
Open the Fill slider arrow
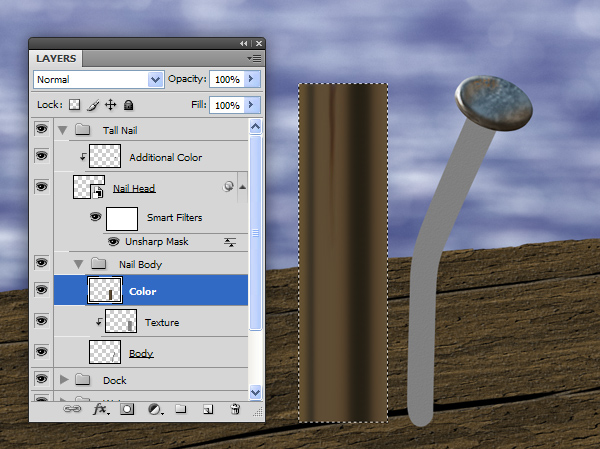(x=251, y=104)
